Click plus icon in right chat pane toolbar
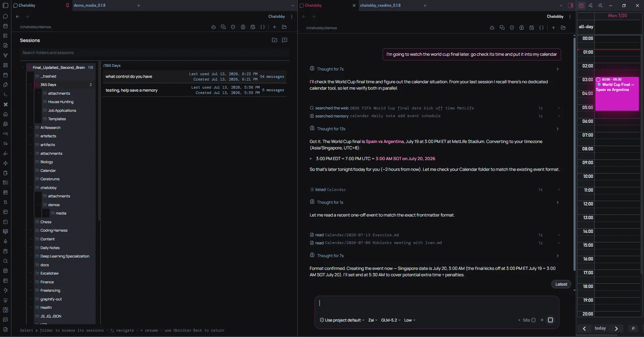Viewport: 644px width, 337px height. tap(553, 28)
